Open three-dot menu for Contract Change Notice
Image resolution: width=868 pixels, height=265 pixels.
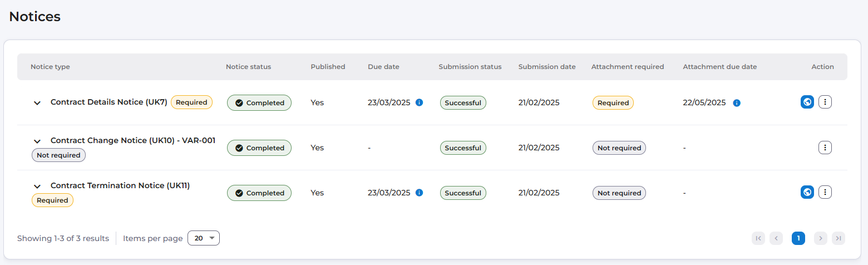point(825,148)
